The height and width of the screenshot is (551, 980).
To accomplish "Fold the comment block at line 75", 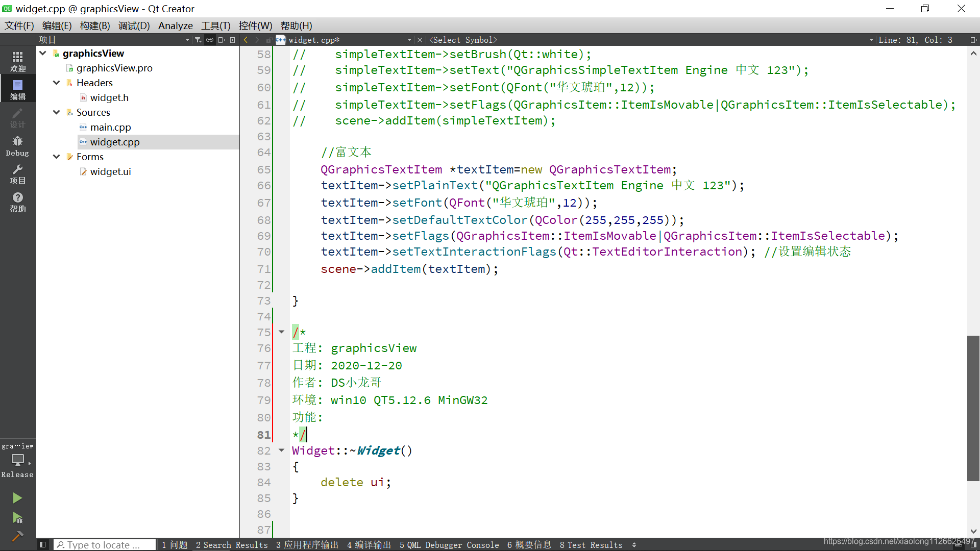I will [281, 332].
